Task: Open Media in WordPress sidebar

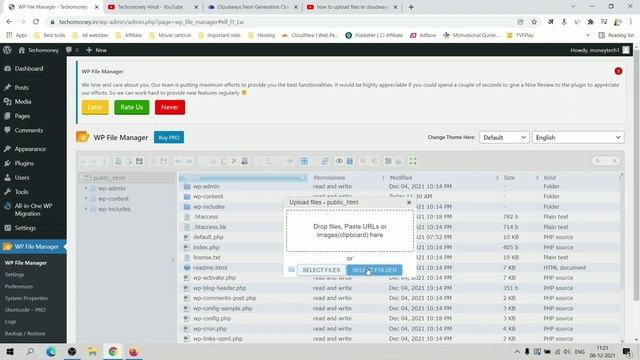Action: [x=23, y=102]
